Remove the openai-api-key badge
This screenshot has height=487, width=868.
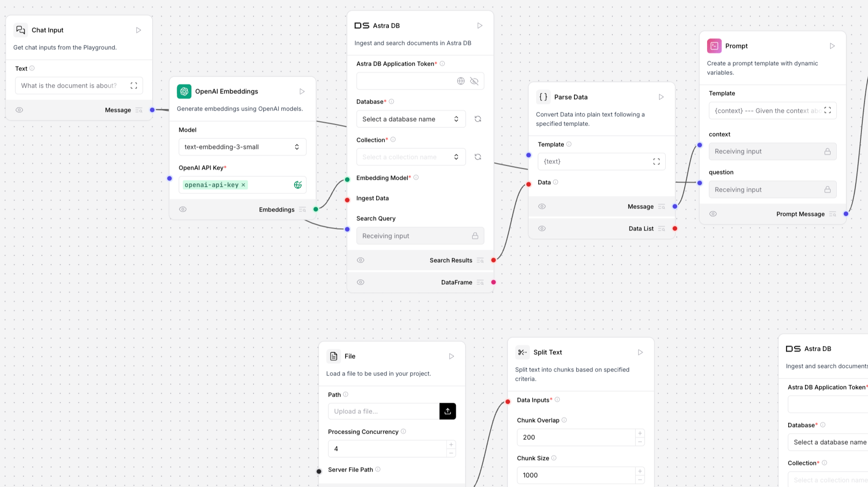243,185
